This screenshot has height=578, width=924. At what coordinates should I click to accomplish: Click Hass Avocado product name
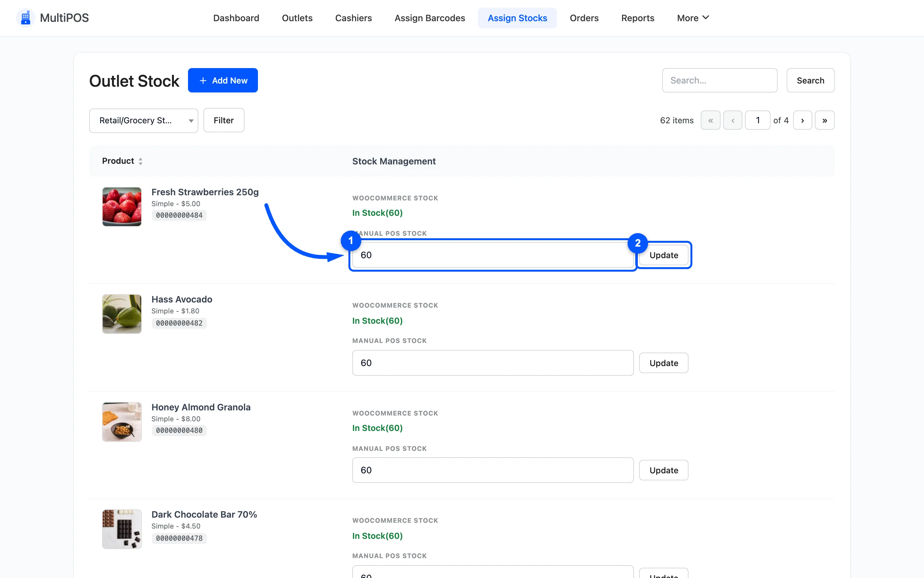[x=182, y=299]
